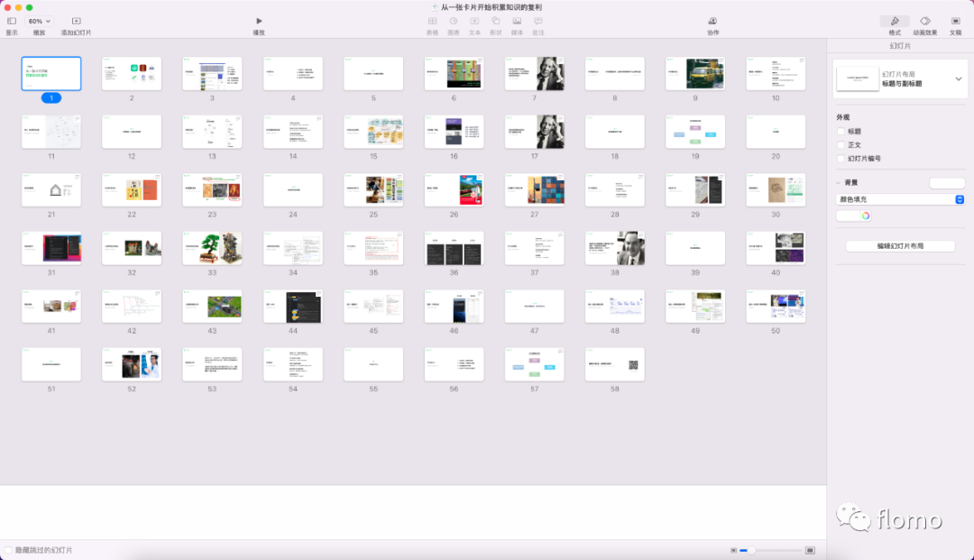Click the Shape insert icon
Viewport: 974px width, 560px height.
pos(496,21)
